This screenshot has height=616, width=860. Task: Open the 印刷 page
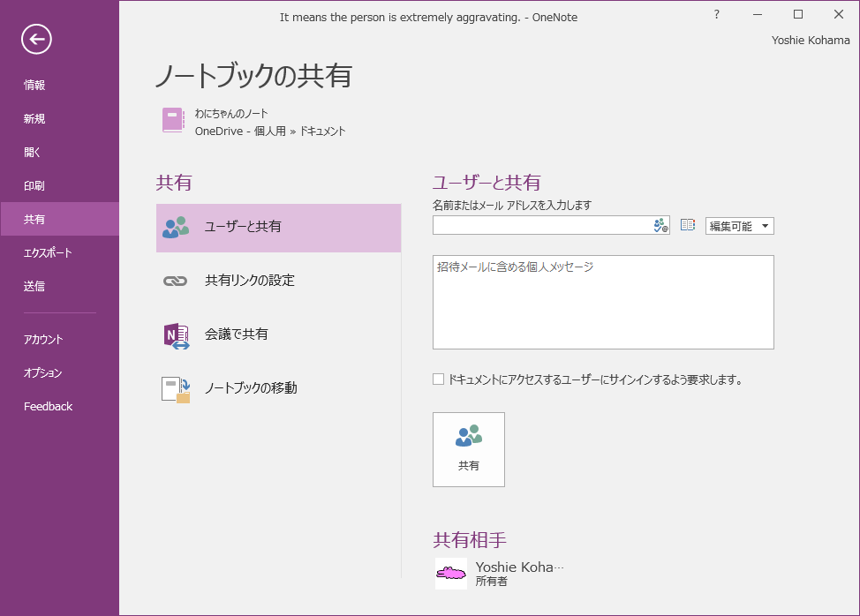(60, 185)
